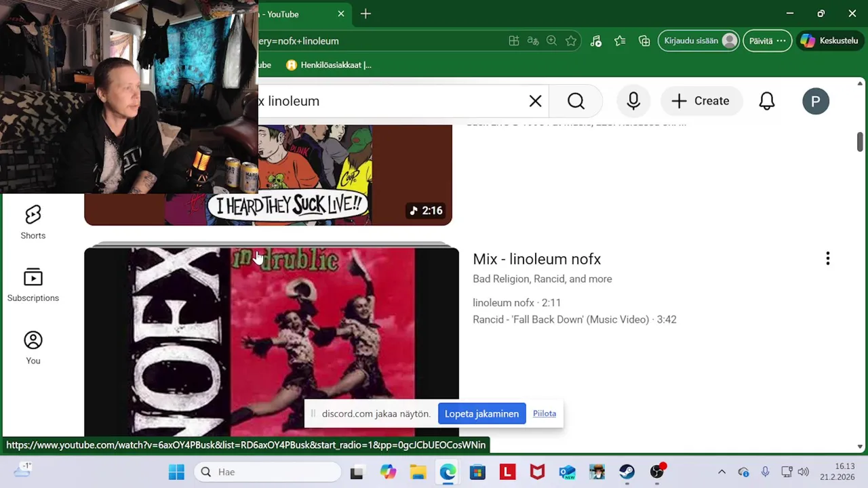Image resolution: width=868 pixels, height=488 pixels.
Task: Open YouTube notifications bell
Action: pos(766,101)
